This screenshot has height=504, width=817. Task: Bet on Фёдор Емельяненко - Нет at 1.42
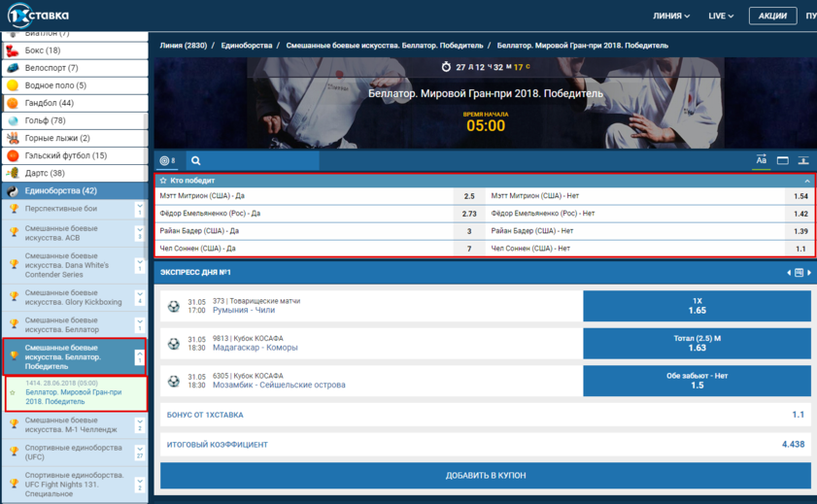800,214
